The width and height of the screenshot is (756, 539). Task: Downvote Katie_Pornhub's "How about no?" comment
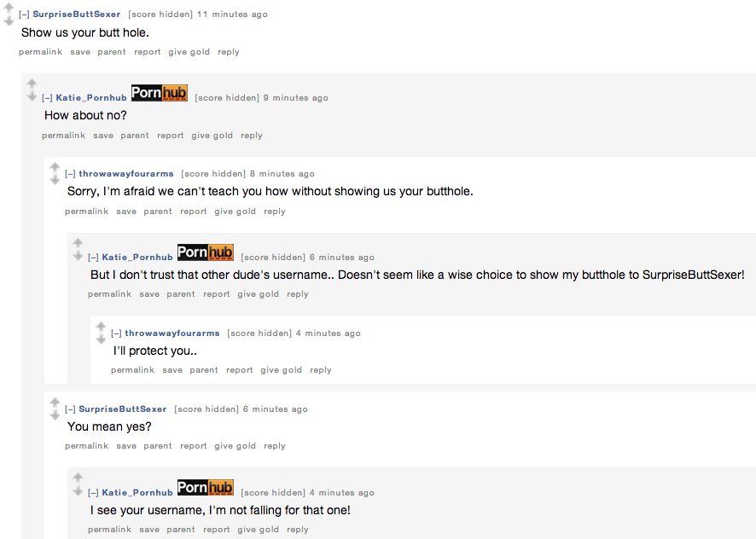pos(32,96)
